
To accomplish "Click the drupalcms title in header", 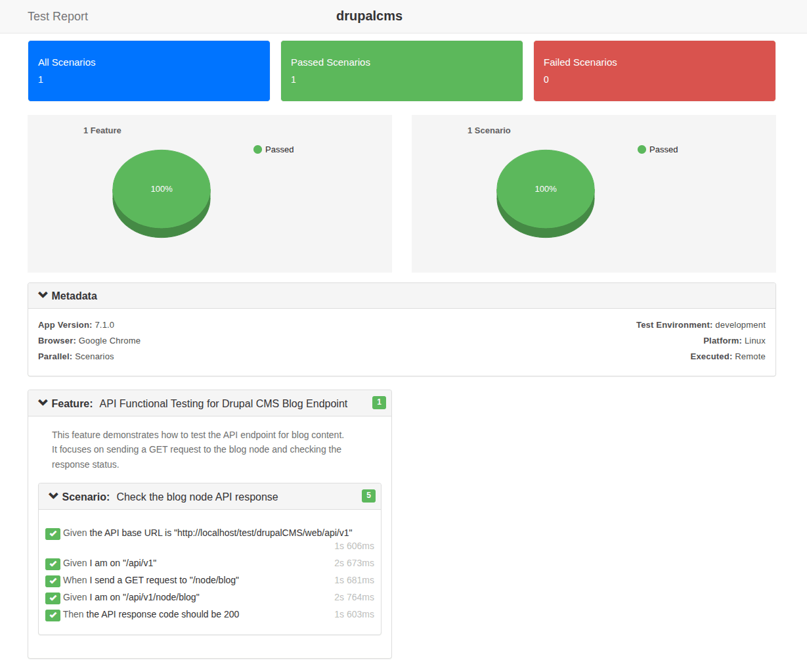I will (369, 16).
